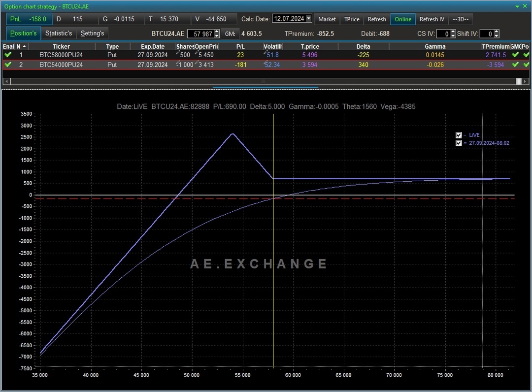Click the Refresh IV button
Screen dimensions: 532x392
click(432, 19)
